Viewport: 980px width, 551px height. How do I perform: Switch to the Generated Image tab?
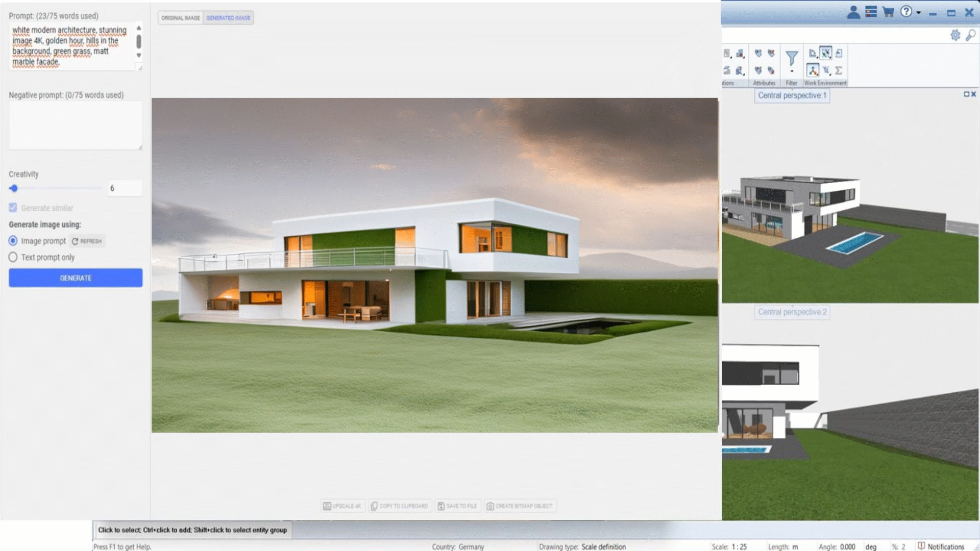pos(228,18)
